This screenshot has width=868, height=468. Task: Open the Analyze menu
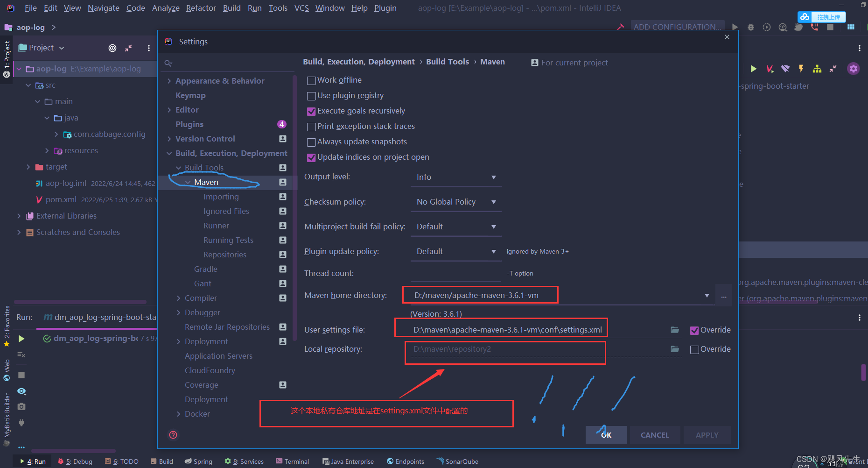(166, 8)
